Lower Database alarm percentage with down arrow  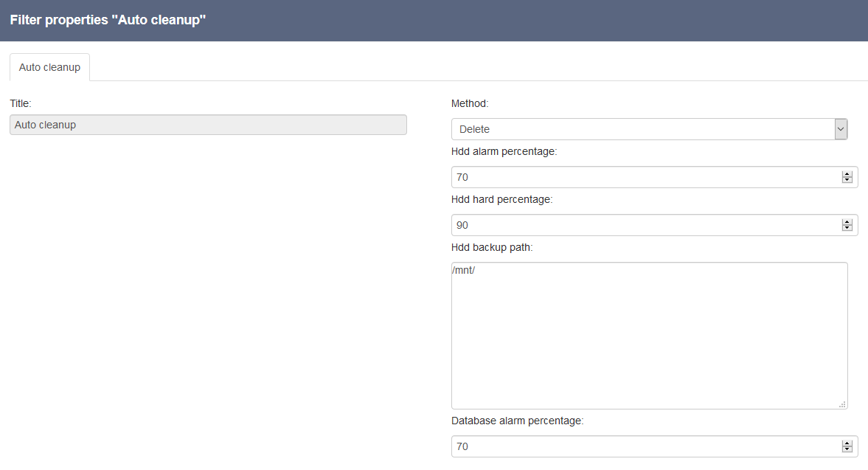(847, 450)
